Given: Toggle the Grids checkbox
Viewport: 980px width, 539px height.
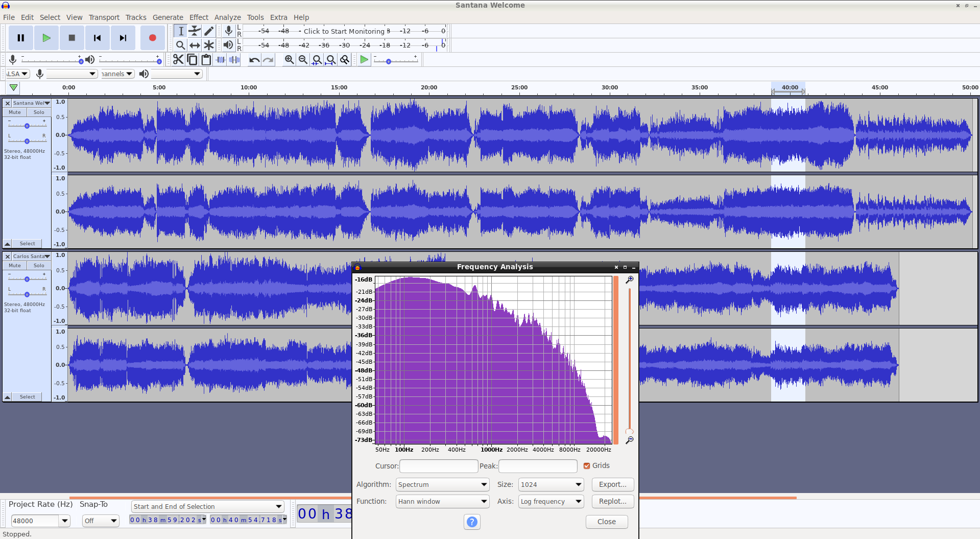Looking at the screenshot, I should [x=587, y=465].
